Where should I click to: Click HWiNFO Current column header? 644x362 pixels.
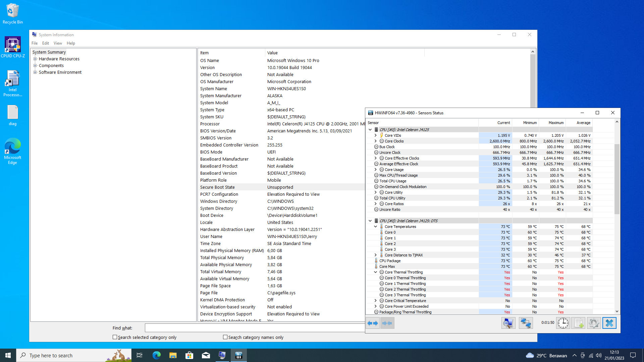(495, 123)
